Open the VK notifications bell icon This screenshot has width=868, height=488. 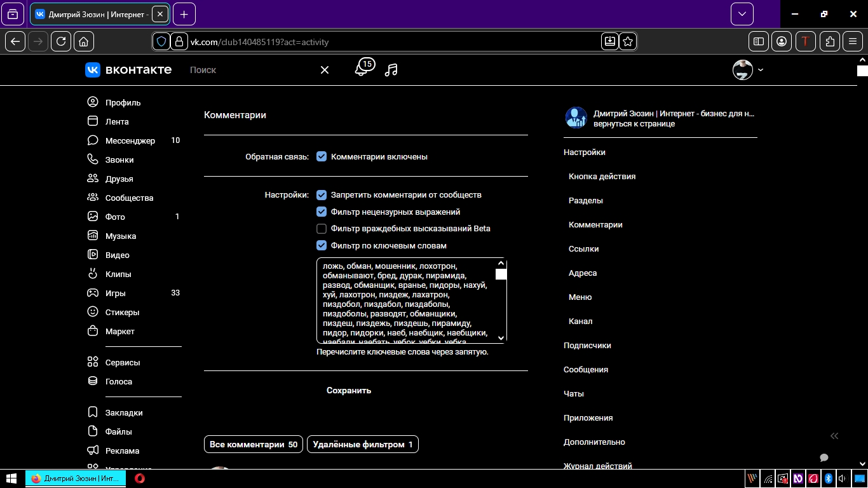pyautogui.click(x=362, y=69)
